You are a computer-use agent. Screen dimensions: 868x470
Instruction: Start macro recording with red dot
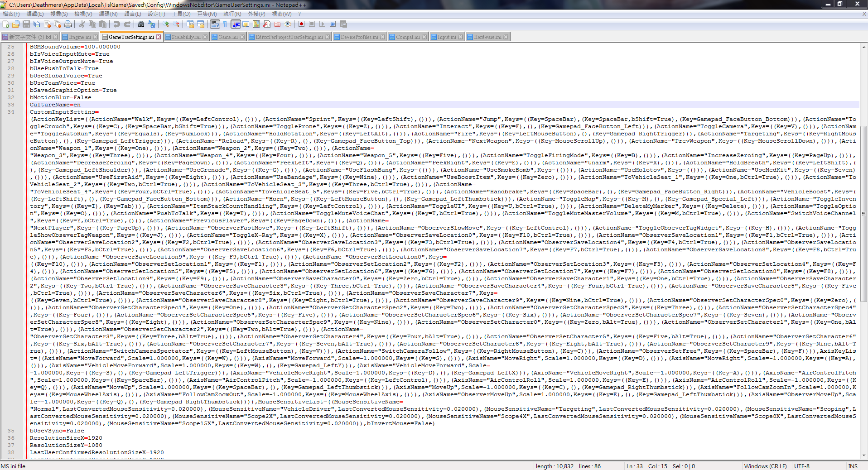point(301,24)
